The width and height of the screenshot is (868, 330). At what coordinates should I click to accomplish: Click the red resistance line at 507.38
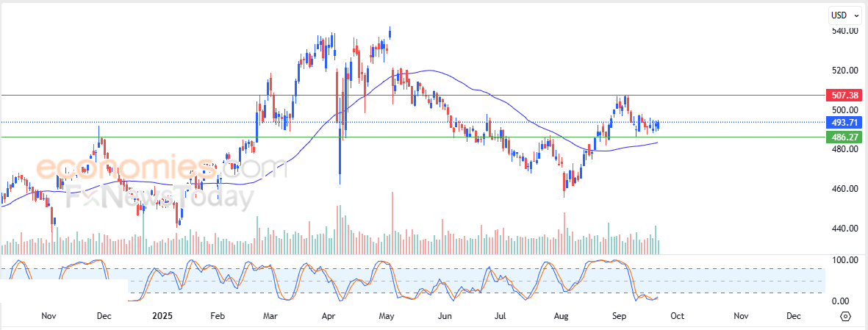click(412, 96)
